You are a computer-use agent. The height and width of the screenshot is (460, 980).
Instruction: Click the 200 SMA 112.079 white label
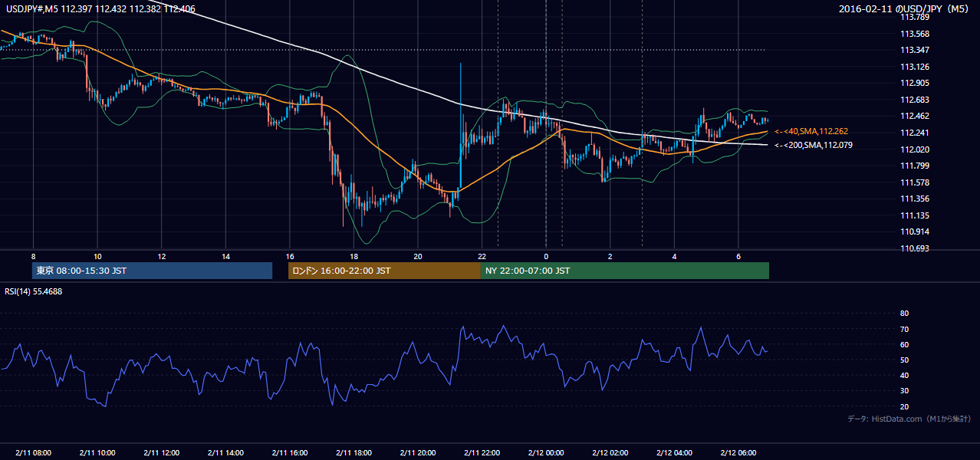click(814, 145)
